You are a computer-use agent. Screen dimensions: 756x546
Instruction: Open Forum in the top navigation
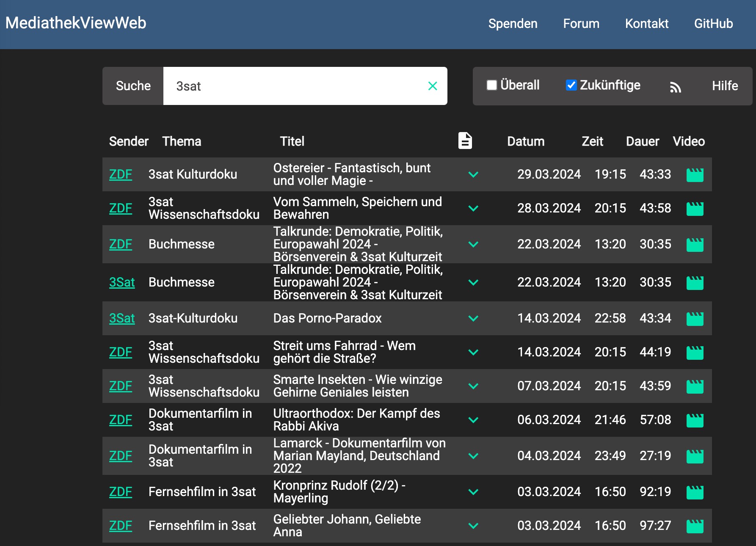[581, 24]
